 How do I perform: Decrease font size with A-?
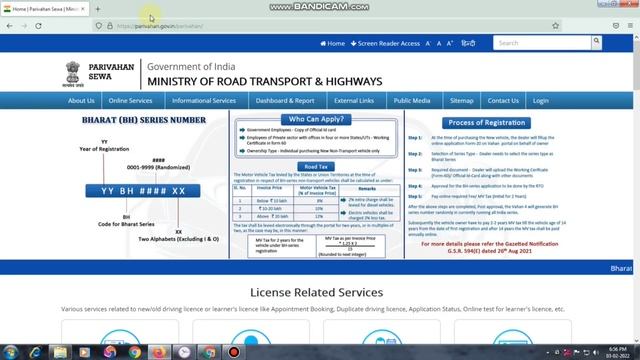(428, 43)
